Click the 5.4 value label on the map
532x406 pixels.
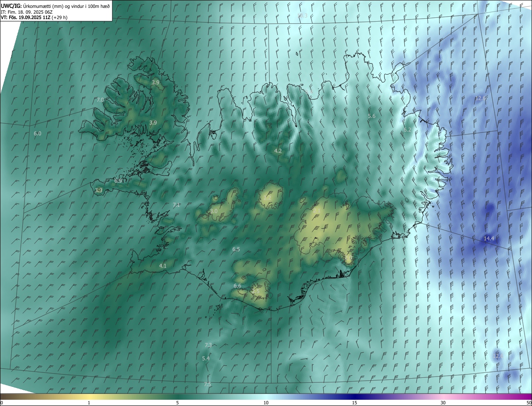pyautogui.click(x=206, y=358)
